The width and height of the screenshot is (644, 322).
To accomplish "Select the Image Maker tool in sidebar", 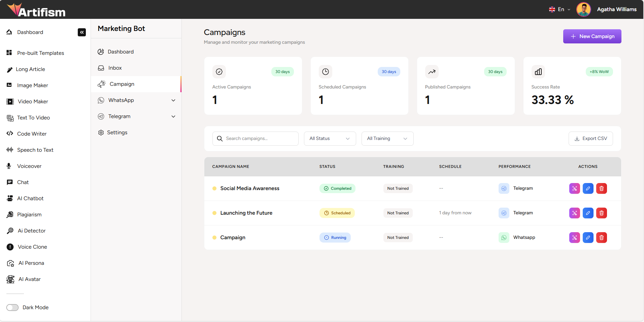I will tap(32, 85).
